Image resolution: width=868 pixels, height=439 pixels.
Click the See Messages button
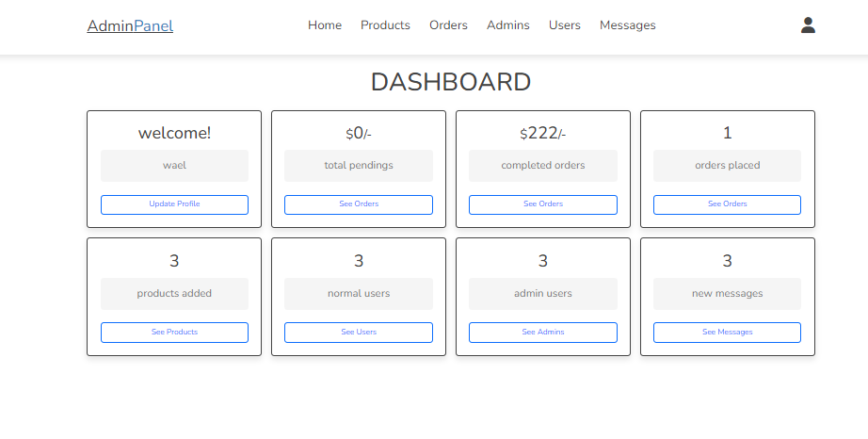point(728,333)
